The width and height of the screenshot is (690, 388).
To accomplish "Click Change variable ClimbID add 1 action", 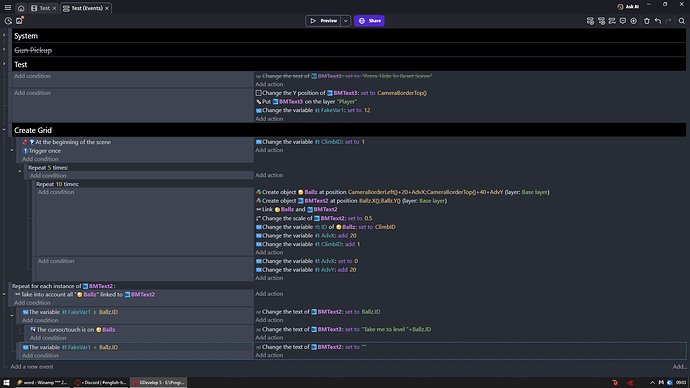I will click(308, 244).
